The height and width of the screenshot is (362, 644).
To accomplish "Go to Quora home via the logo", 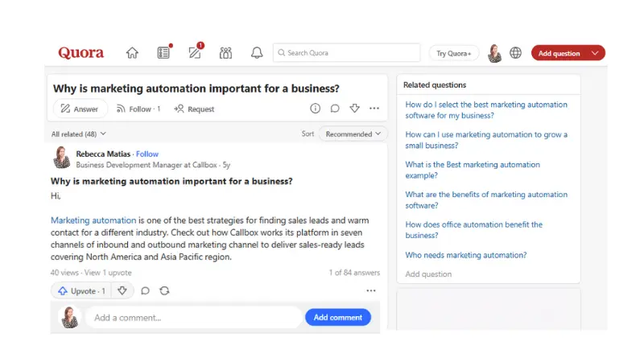I will [81, 53].
